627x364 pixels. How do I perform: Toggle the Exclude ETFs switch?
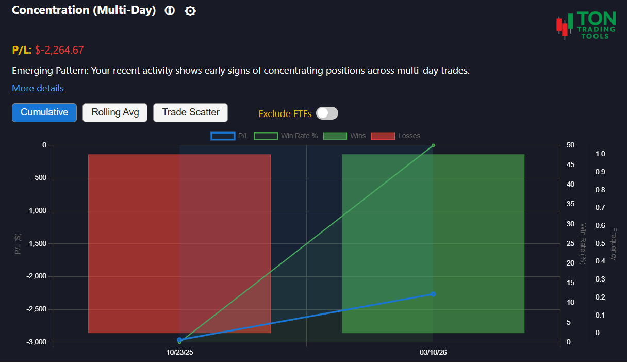(327, 113)
